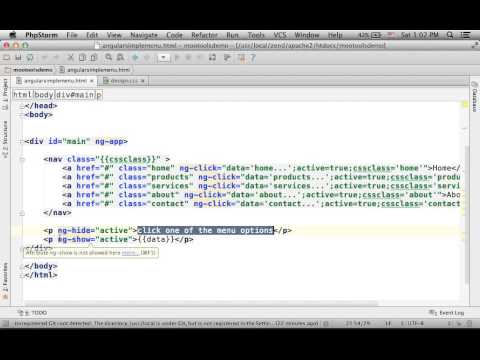Collapse the fold marker at div id="main"
Image resolution: width=480 pixels, height=360 pixels.
pyautogui.click(x=22, y=142)
